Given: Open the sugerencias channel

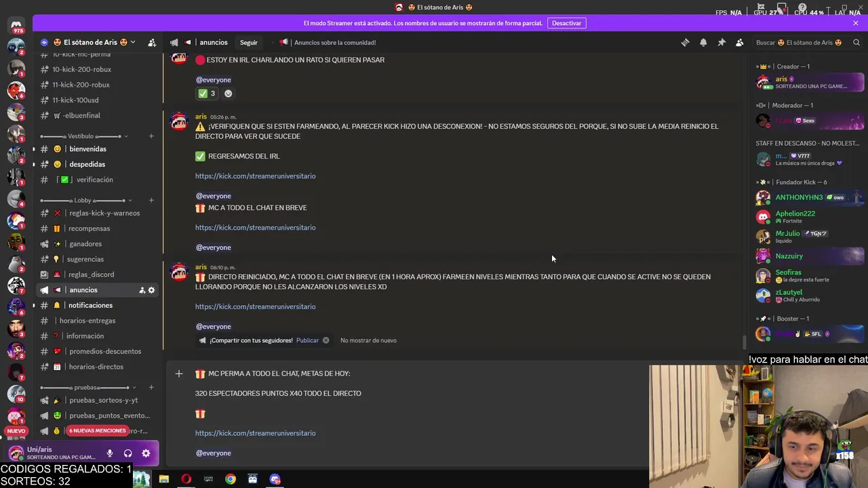Looking at the screenshot, I should [x=97, y=260].
